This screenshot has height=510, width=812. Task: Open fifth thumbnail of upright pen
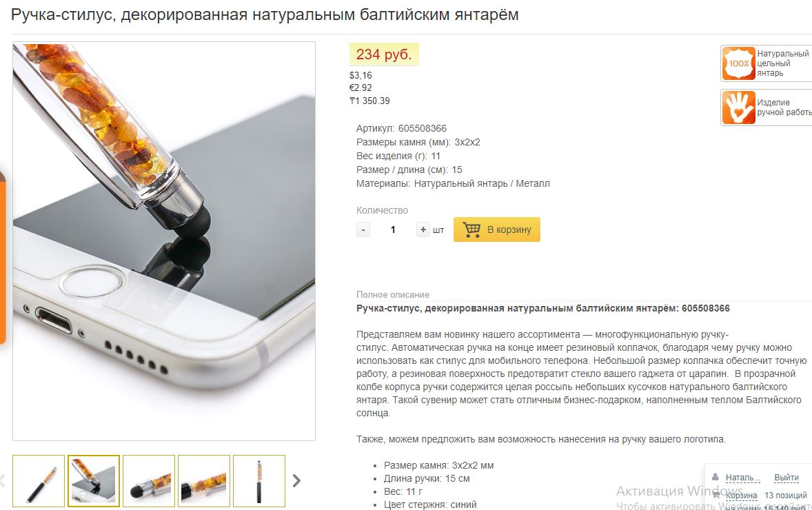coord(259,480)
